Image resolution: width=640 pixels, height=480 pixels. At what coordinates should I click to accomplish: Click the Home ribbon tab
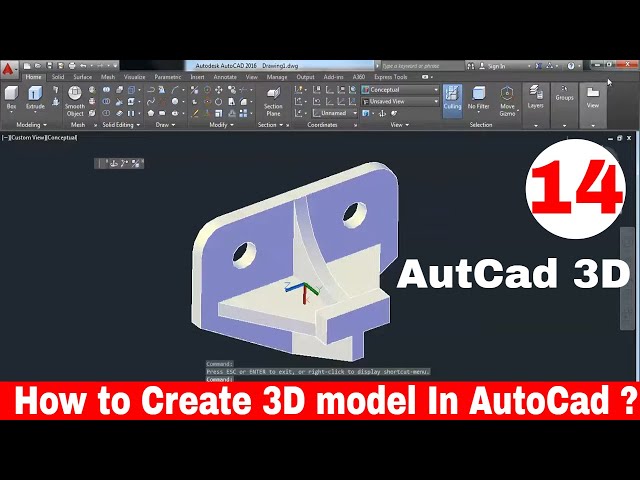(33, 77)
